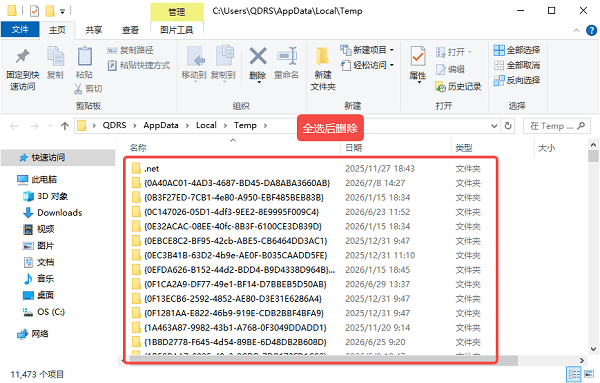Click the 重命名 rename icon
Image resolution: width=600 pixels, height=383 pixels.
tap(287, 57)
